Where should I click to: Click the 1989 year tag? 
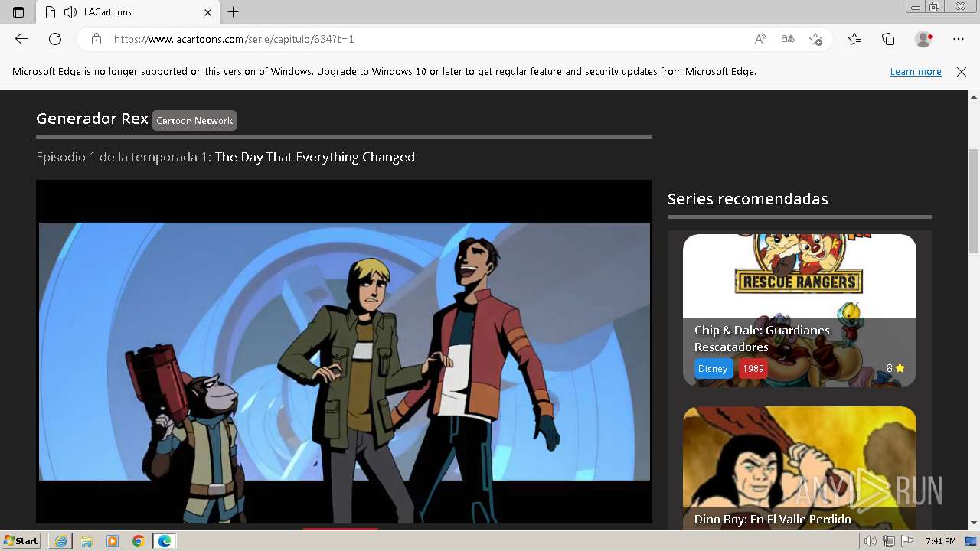753,368
